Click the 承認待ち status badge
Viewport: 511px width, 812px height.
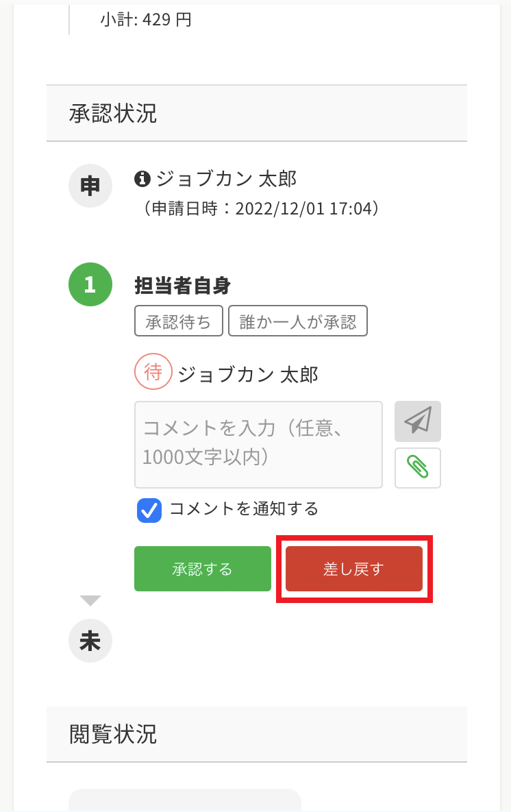(179, 321)
